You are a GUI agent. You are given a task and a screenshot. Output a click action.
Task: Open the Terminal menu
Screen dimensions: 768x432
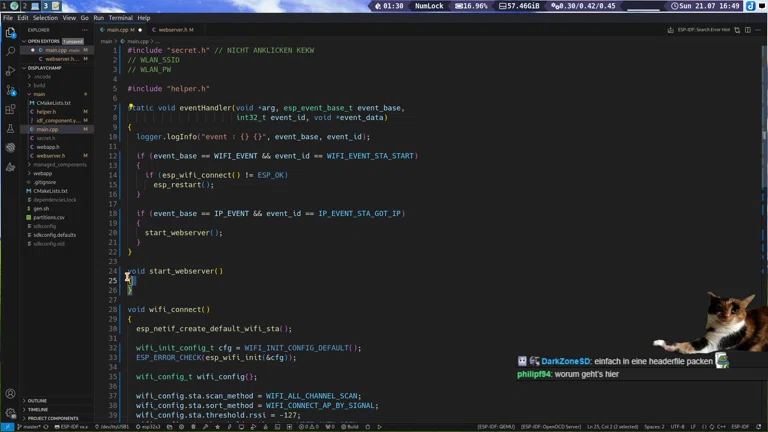[120, 18]
